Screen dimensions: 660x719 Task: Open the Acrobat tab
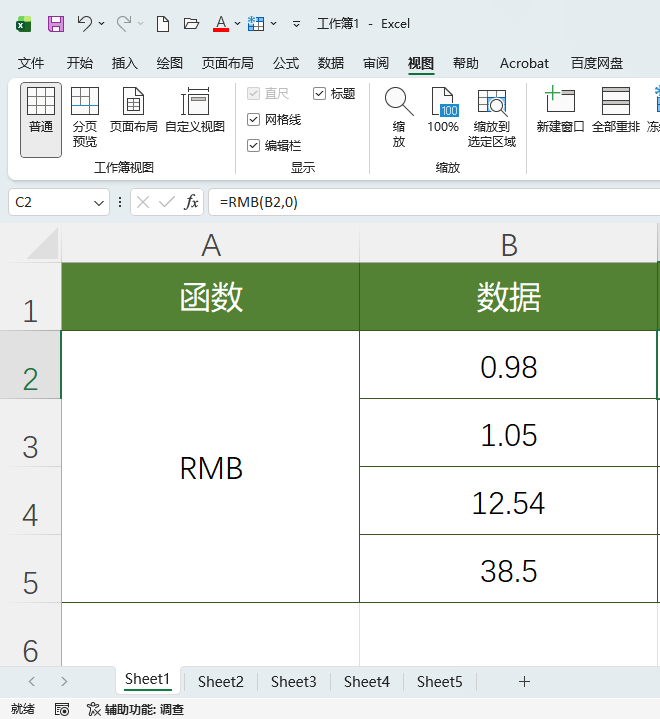tap(524, 63)
